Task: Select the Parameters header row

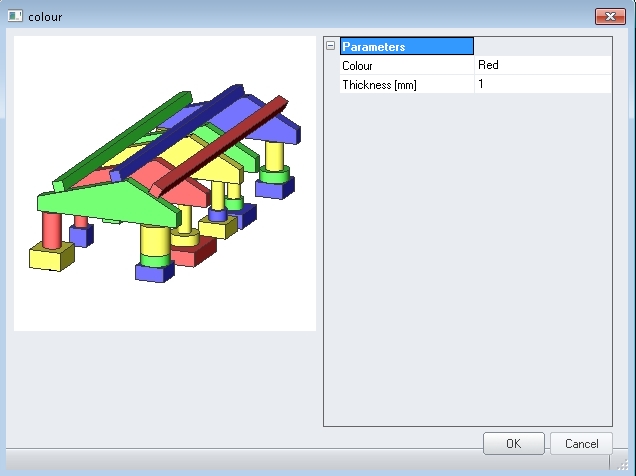Action: point(407,46)
